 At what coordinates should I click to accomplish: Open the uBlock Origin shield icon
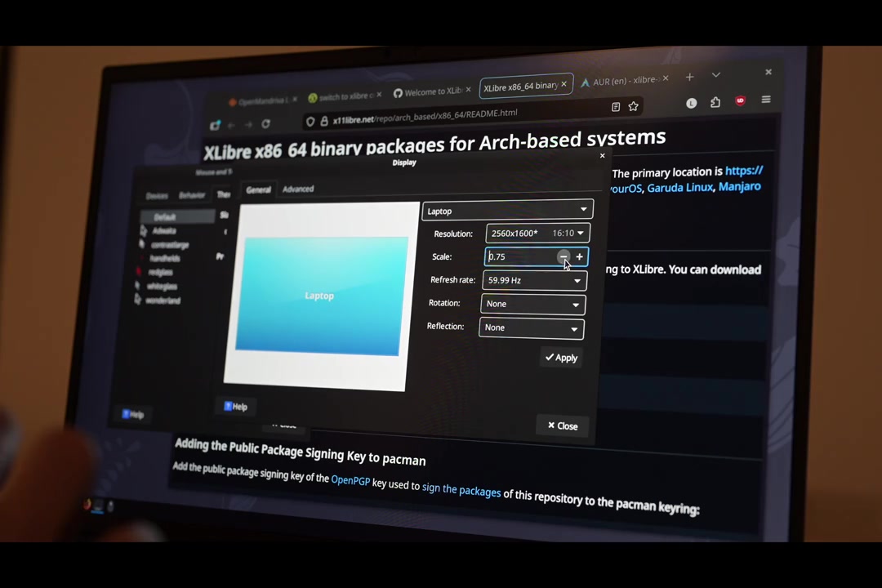pos(740,100)
